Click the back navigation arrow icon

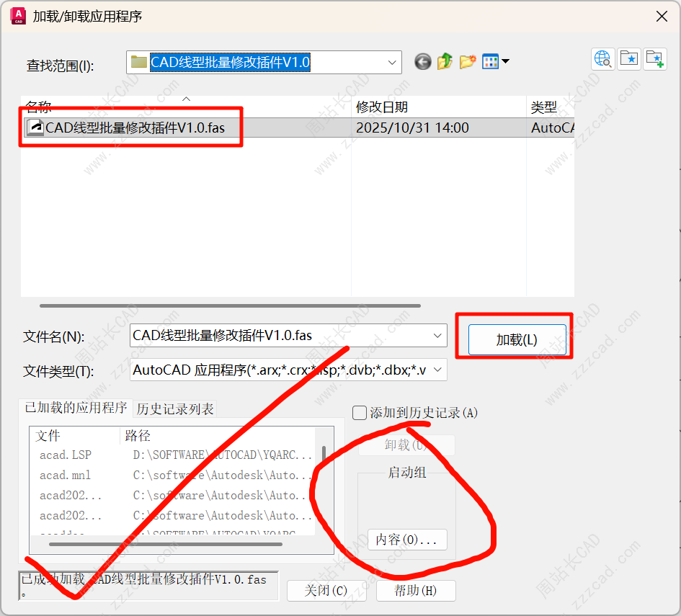(423, 62)
